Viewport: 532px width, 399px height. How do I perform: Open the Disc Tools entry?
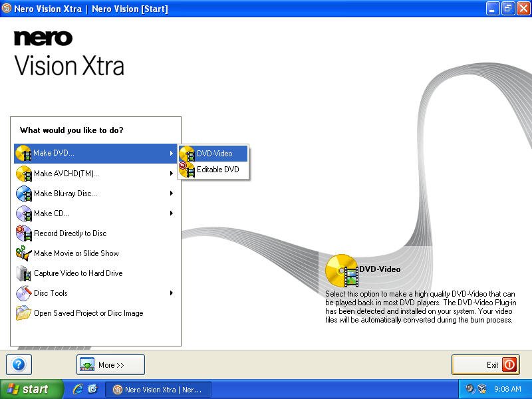click(95, 293)
